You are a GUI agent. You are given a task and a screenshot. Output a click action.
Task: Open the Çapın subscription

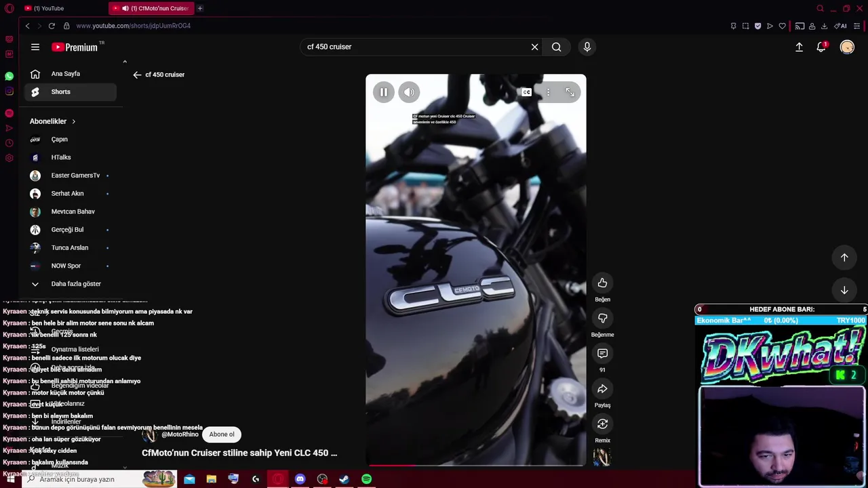(x=71, y=140)
